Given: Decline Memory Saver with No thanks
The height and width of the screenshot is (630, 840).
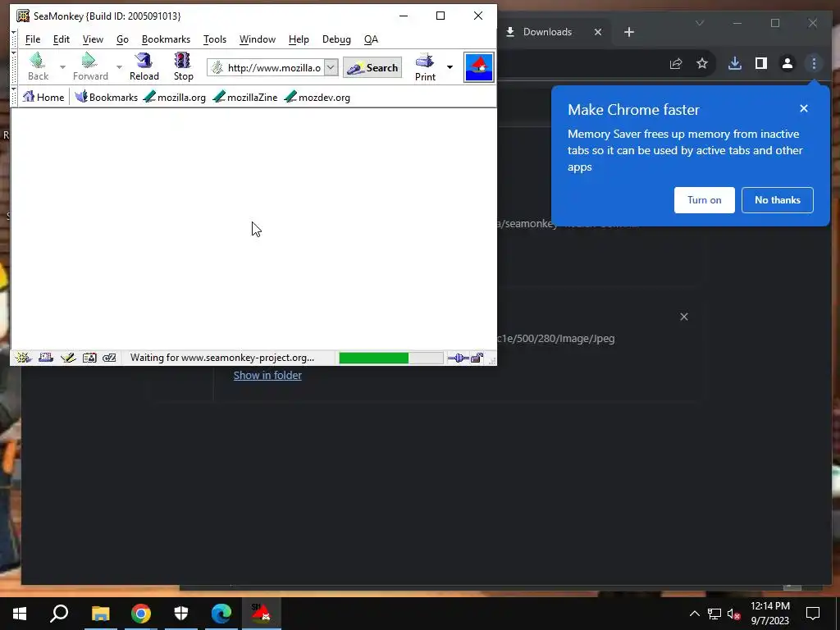Looking at the screenshot, I should (778, 200).
